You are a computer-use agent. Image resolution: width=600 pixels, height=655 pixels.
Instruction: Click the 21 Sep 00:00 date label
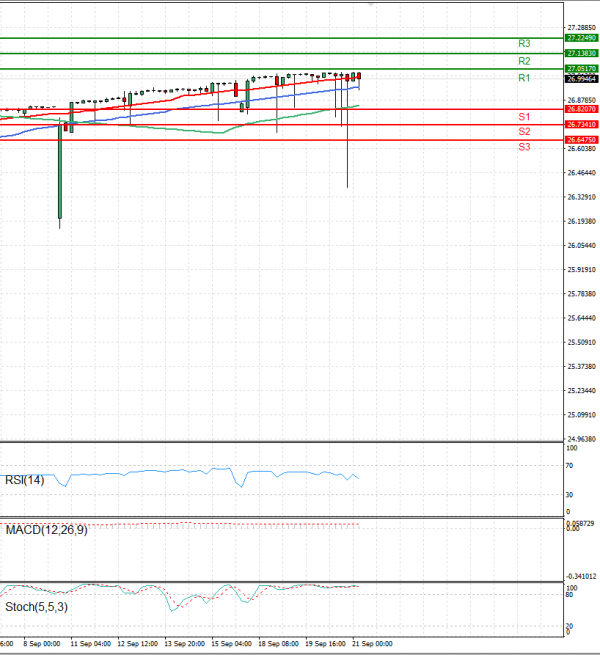(372, 644)
